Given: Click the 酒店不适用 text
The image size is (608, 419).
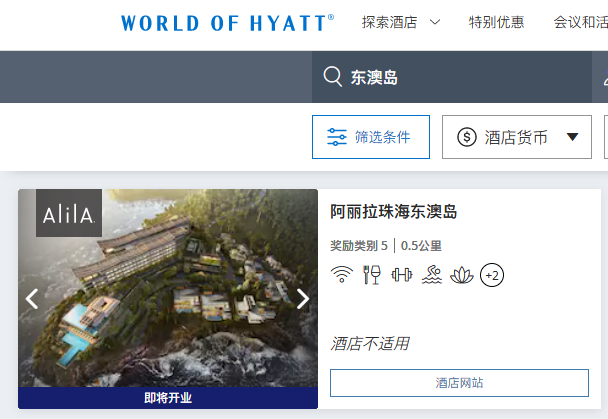Looking at the screenshot, I should (370, 344).
